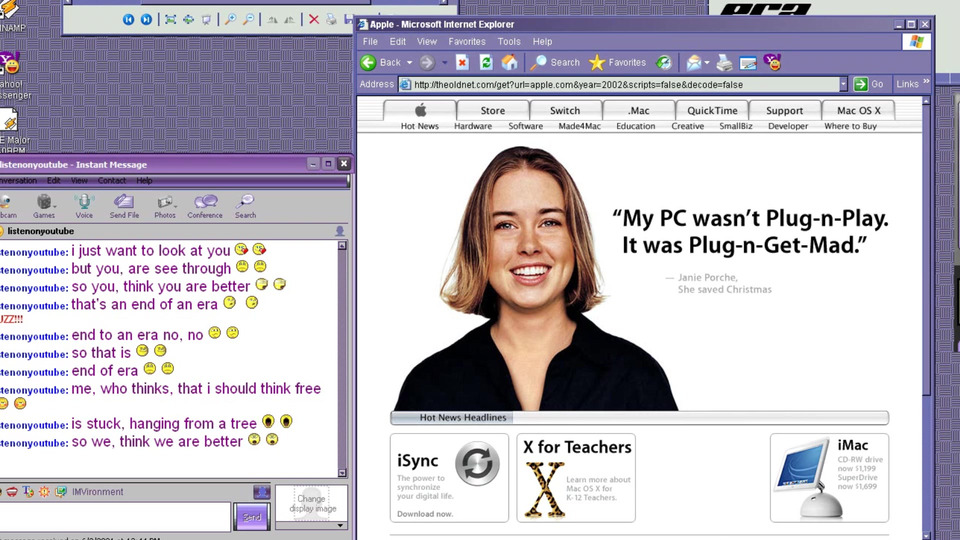The image size is (960, 540).
Task: Open the Where to Buy link
Action: point(850,126)
